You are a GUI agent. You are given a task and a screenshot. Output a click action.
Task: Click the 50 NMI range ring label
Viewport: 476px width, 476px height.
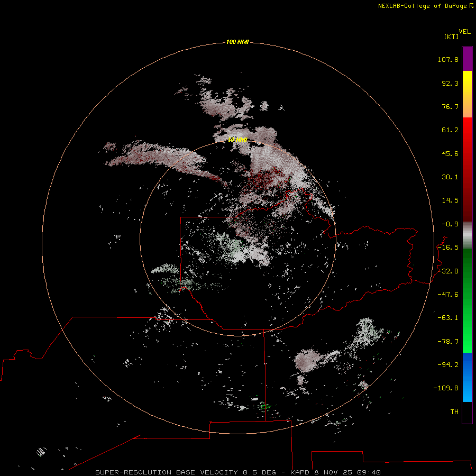point(237,140)
